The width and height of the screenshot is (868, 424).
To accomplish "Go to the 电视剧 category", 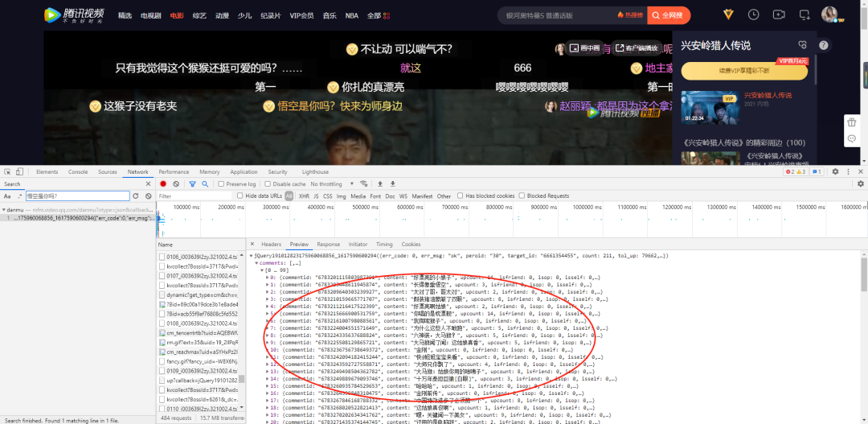I will tap(151, 15).
